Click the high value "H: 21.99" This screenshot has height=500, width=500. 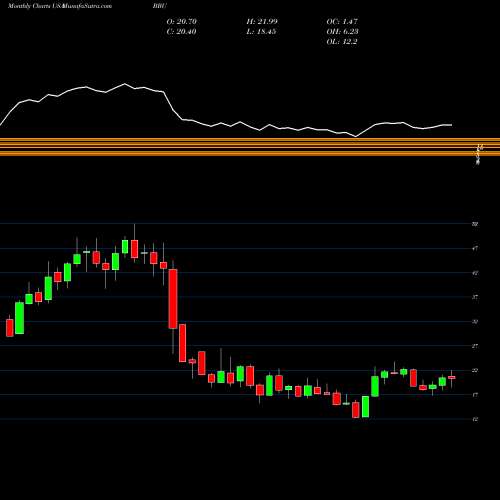click(262, 22)
